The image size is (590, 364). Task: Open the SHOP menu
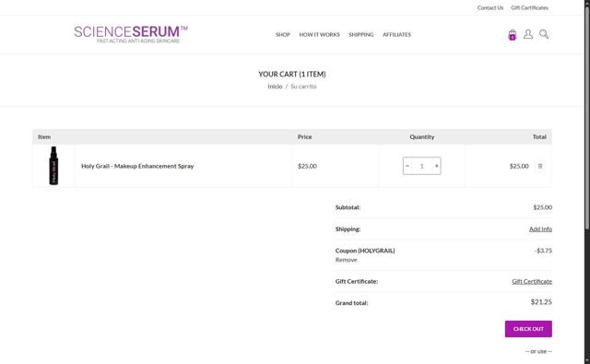click(x=283, y=35)
